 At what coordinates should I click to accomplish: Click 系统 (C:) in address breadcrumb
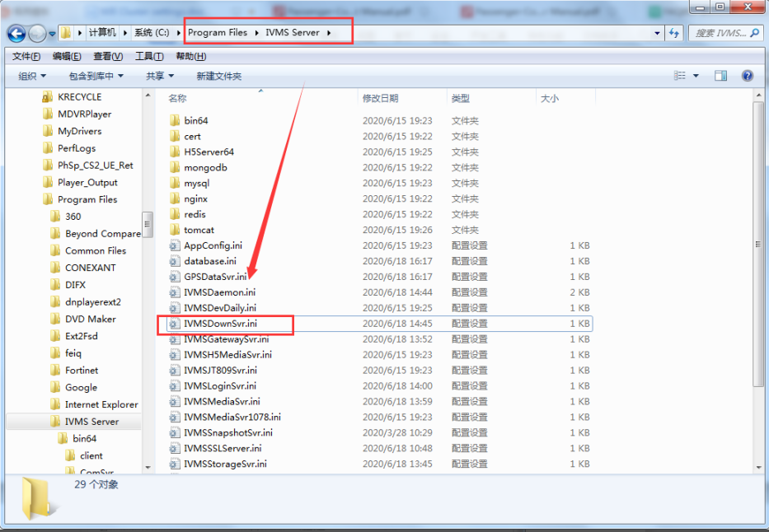152,32
